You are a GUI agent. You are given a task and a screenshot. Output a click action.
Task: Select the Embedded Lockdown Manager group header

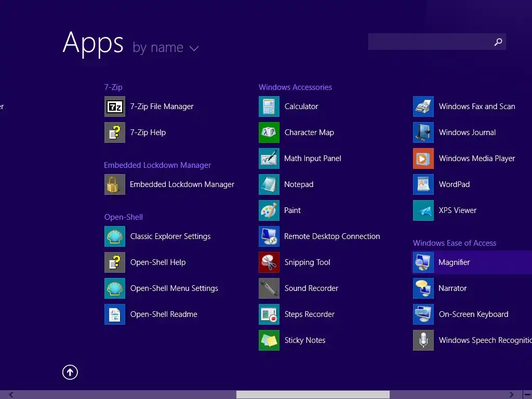coord(157,165)
